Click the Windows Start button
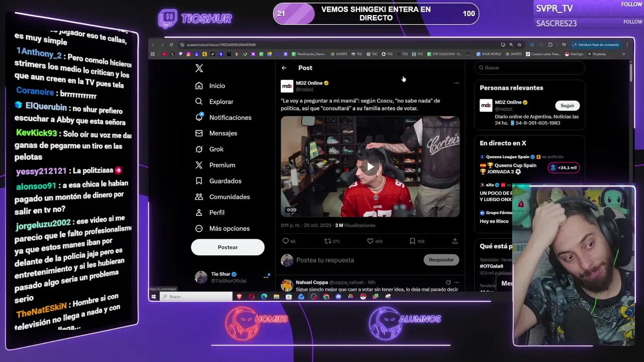Image resolution: width=644 pixels, height=362 pixels. (153, 297)
